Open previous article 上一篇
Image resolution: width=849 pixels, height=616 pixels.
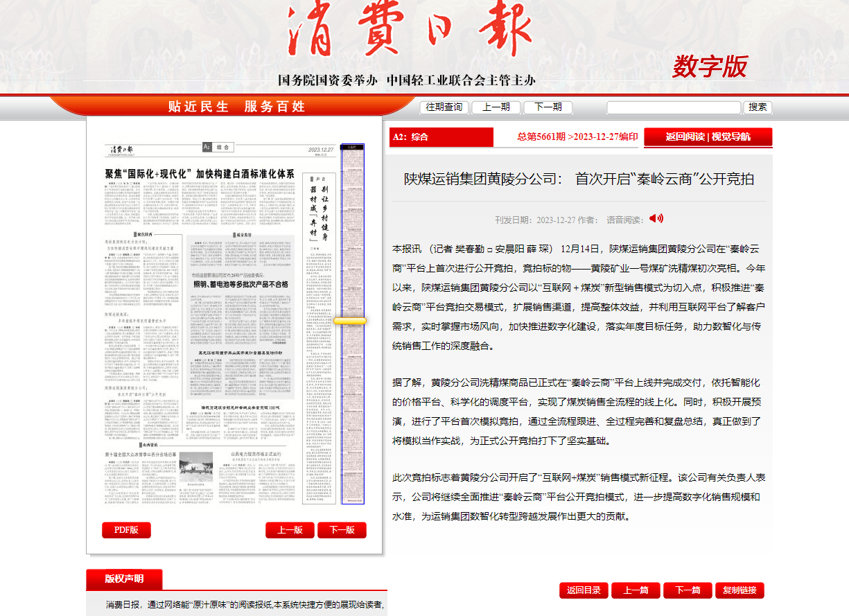point(636,590)
